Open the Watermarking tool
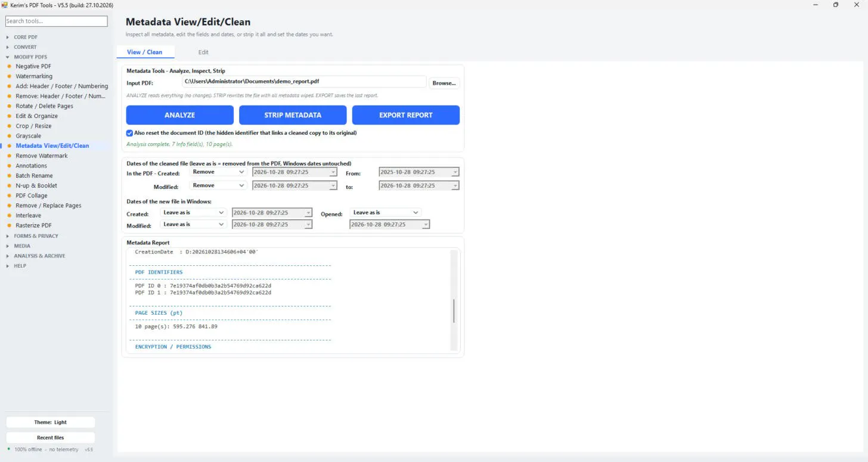Screen dimensions: 868x462 [x=34, y=76]
